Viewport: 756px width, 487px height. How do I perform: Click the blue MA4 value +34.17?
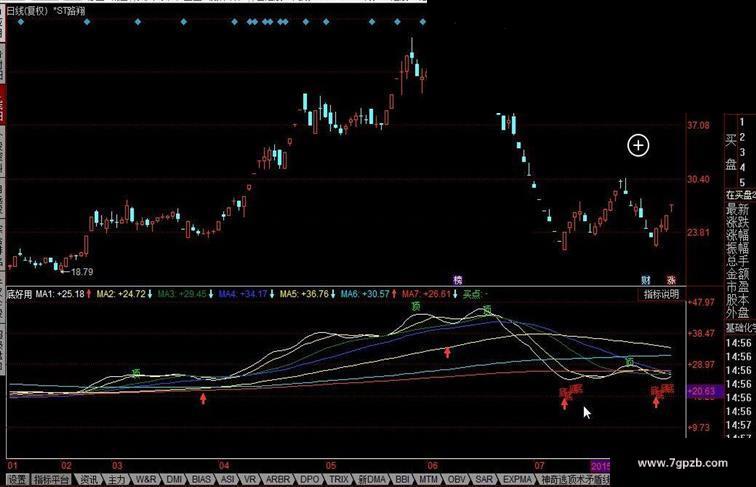point(253,294)
